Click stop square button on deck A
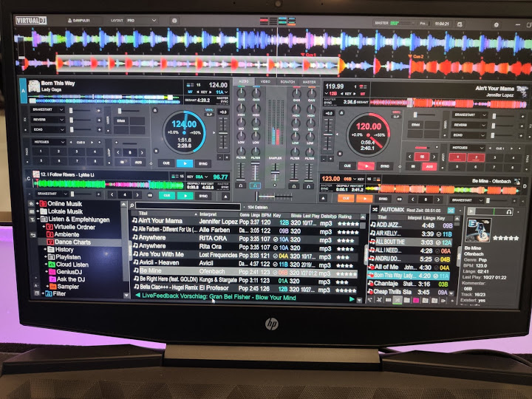Image resolution: width=532 pixels, height=399 pixels. pos(156,151)
